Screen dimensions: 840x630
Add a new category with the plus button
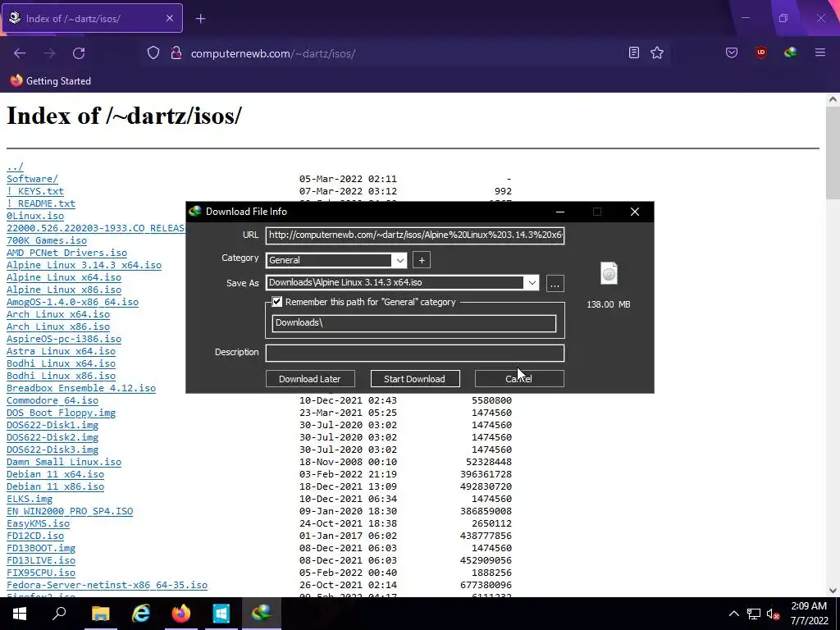tap(422, 260)
